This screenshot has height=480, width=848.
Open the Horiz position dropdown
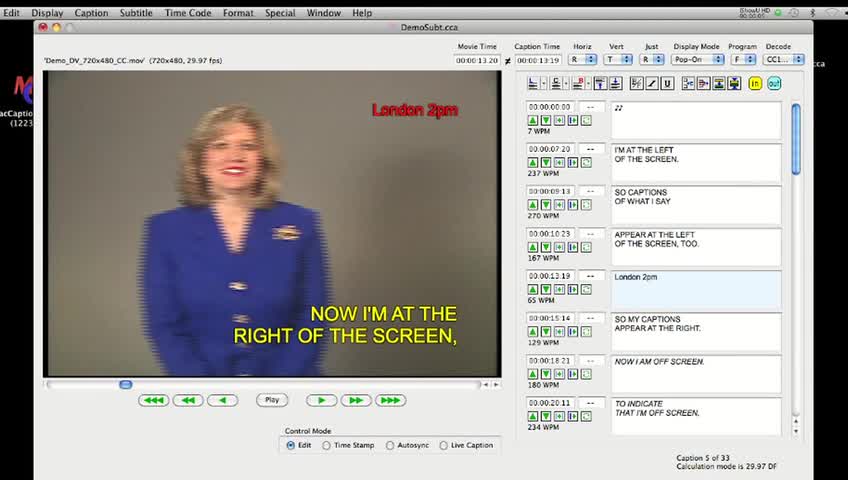click(x=583, y=59)
